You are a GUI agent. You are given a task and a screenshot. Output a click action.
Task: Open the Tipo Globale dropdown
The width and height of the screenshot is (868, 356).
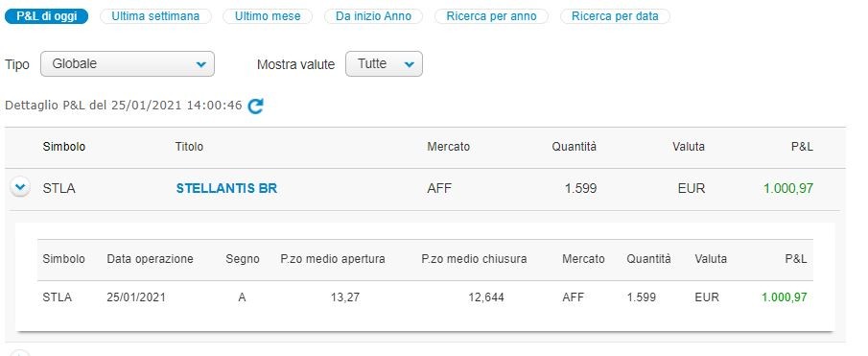click(x=128, y=64)
